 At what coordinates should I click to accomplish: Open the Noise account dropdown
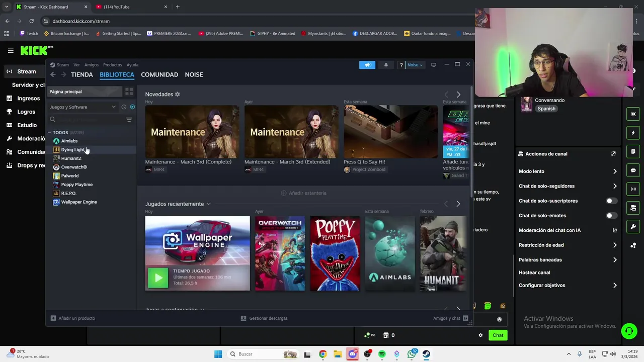415,65
